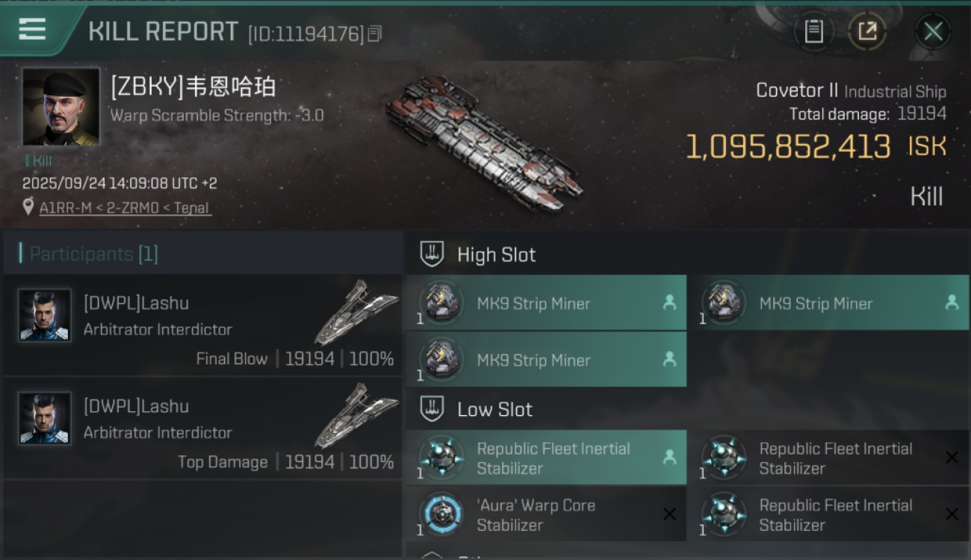Open the hamburger menu icon

tap(32, 29)
